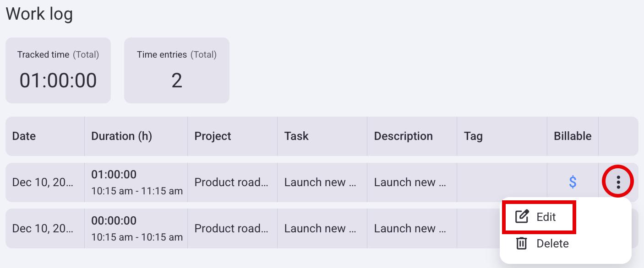Image resolution: width=644 pixels, height=268 pixels.
Task: Select the Time entries summary card
Action: pos(177,70)
